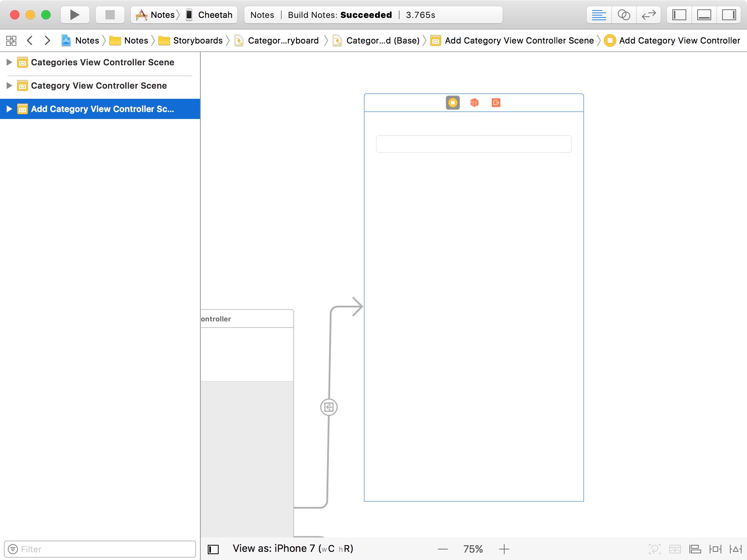Run the Notes app with the play button
The height and width of the screenshot is (560, 747).
(74, 15)
